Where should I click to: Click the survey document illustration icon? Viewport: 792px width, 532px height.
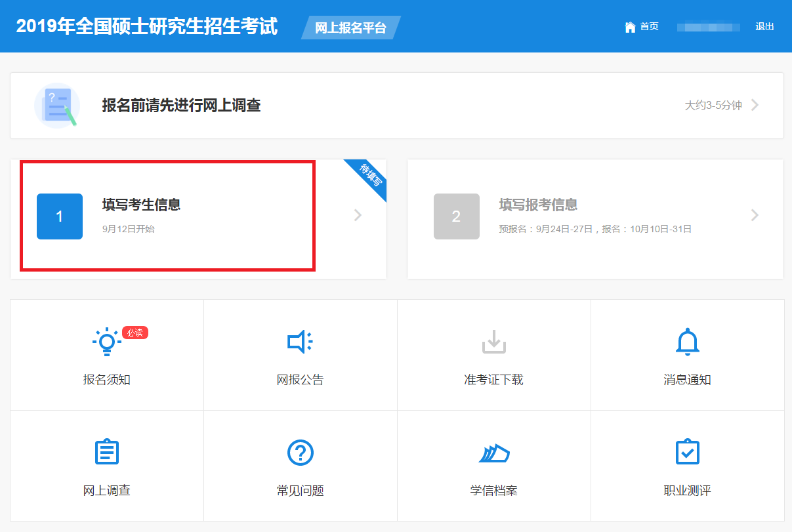57,106
